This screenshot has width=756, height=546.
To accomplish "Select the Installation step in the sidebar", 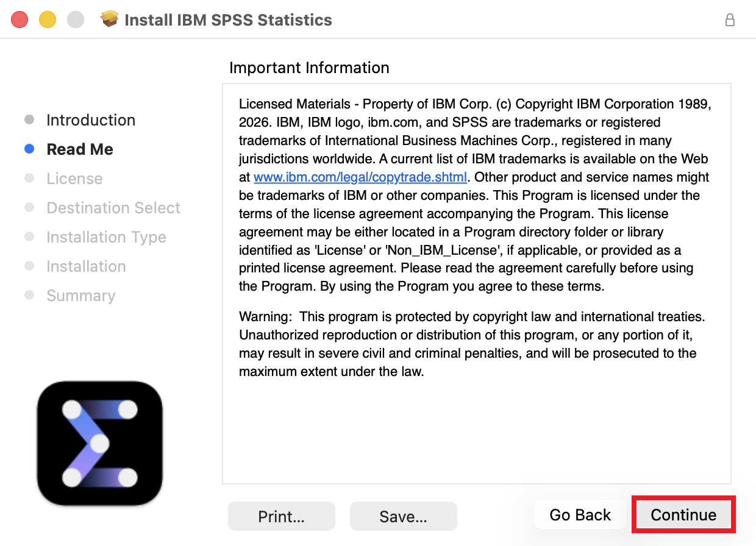I will coord(86,266).
